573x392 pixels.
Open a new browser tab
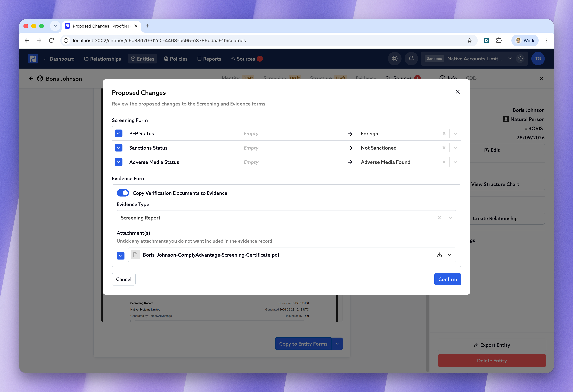pyautogui.click(x=148, y=26)
